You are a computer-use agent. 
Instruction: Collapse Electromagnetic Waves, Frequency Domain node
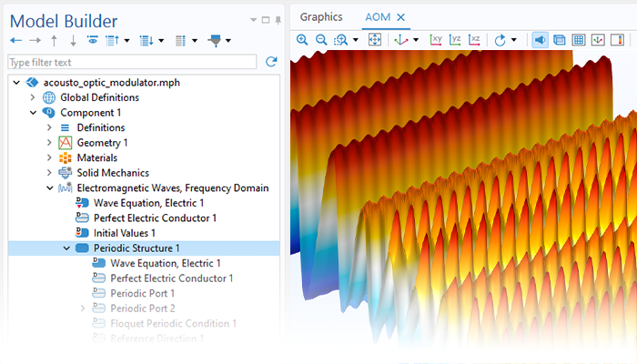click(x=49, y=188)
